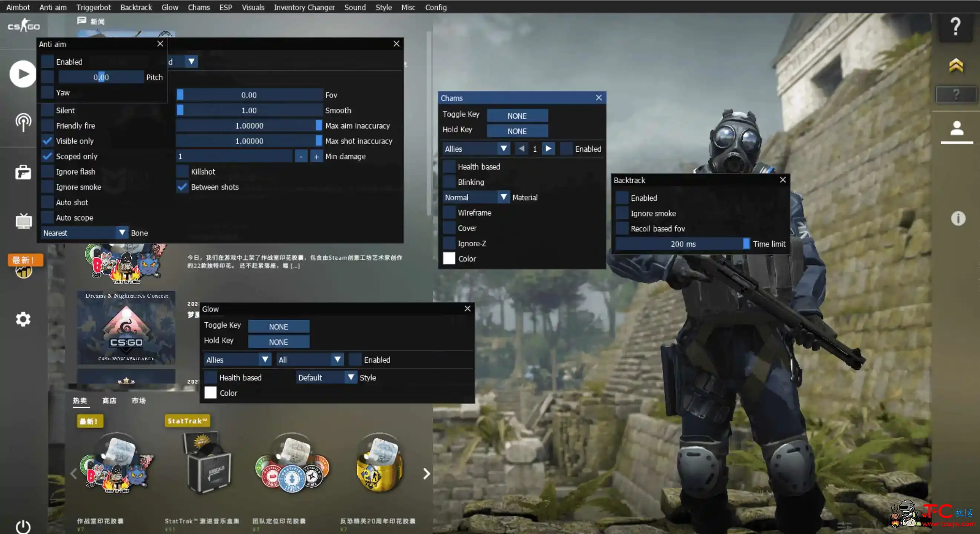Toggle Visible only checkbox in Anti-aim
This screenshot has height=534, width=980.
tap(48, 140)
